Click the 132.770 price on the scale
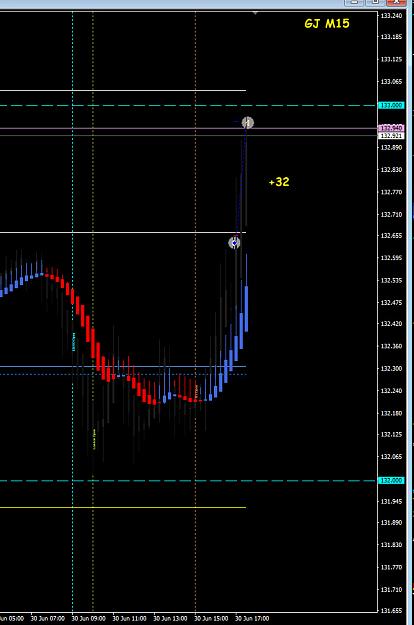Viewport: 414px width, 625px height. [x=391, y=192]
